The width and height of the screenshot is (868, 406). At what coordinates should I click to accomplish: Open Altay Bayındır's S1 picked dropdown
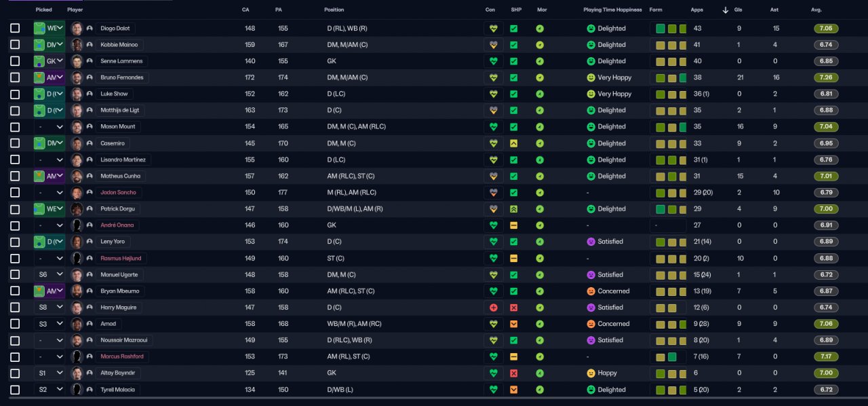pyautogui.click(x=50, y=373)
